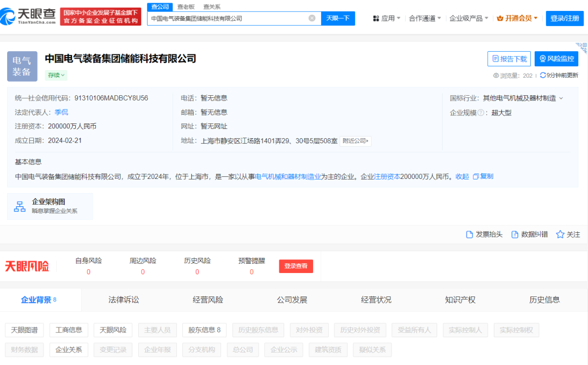Click the red 登录查看 button
This screenshot has width=588, height=365.
tap(296, 266)
